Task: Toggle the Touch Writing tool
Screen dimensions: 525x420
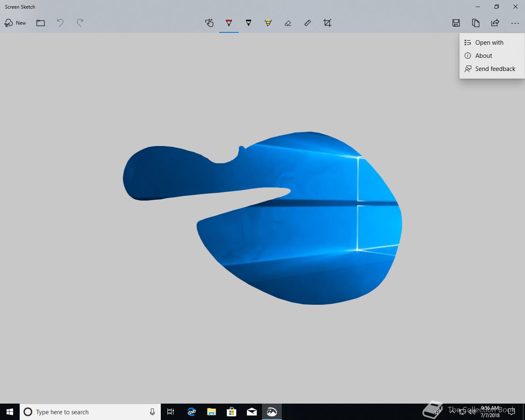Action: (209, 23)
